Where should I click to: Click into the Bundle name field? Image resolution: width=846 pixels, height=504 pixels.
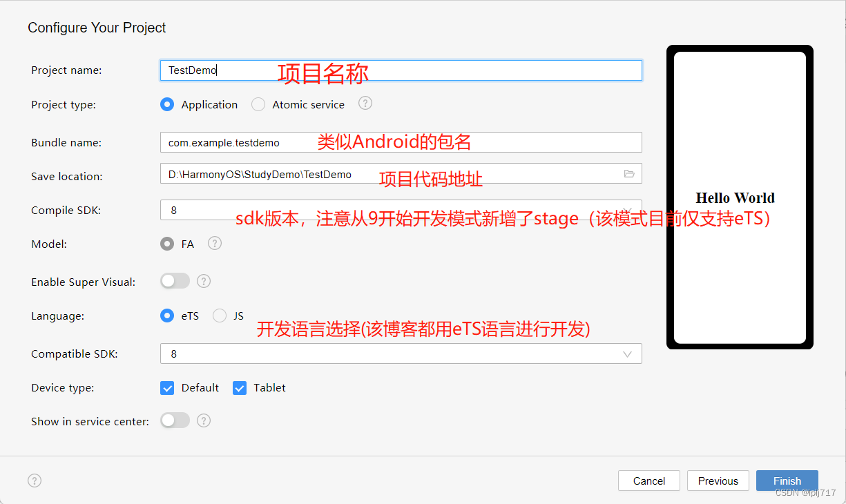[x=401, y=142]
